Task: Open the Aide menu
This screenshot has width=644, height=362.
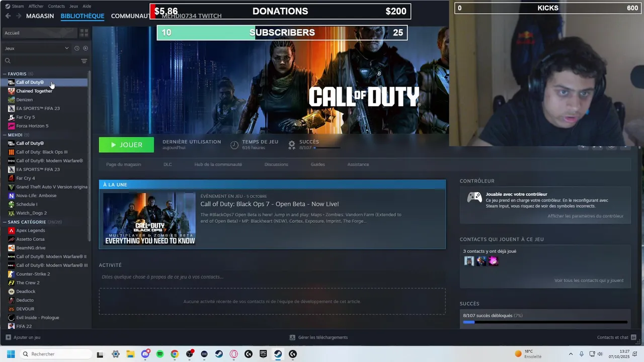Action: tap(87, 6)
